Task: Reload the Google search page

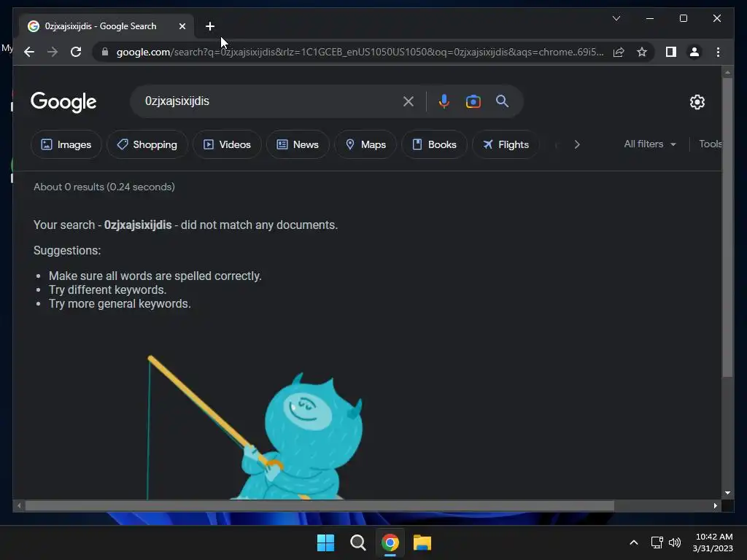Action: coord(76,52)
